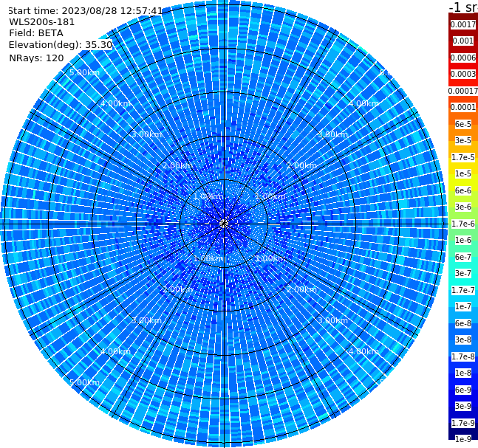Screen dimensions: 478x448
Task: Click the southeast 4.00km range label
Action: click(363, 351)
